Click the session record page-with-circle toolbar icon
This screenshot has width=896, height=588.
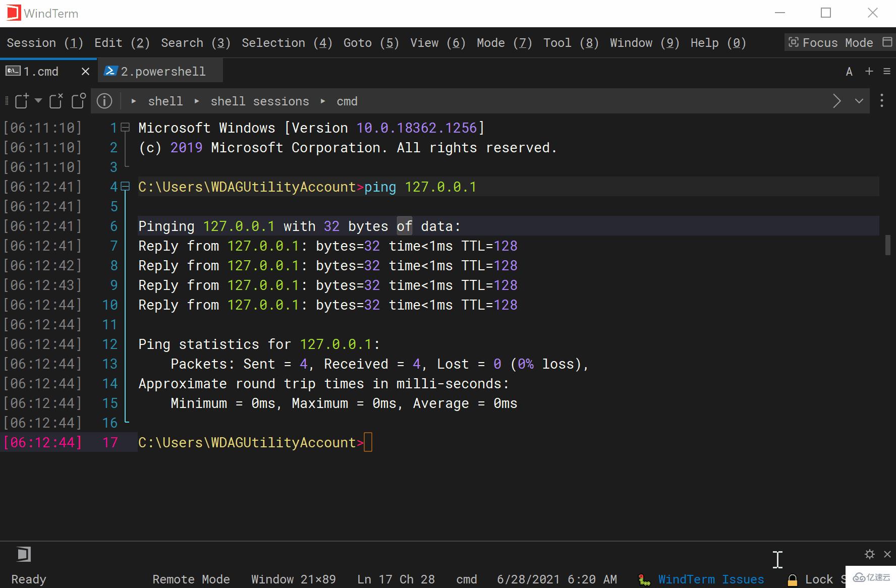point(79,101)
